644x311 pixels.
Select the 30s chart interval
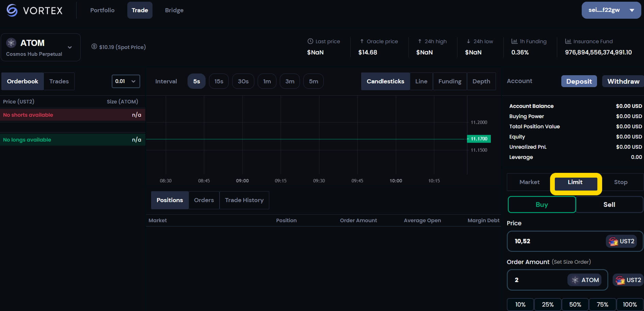pyautogui.click(x=243, y=81)
